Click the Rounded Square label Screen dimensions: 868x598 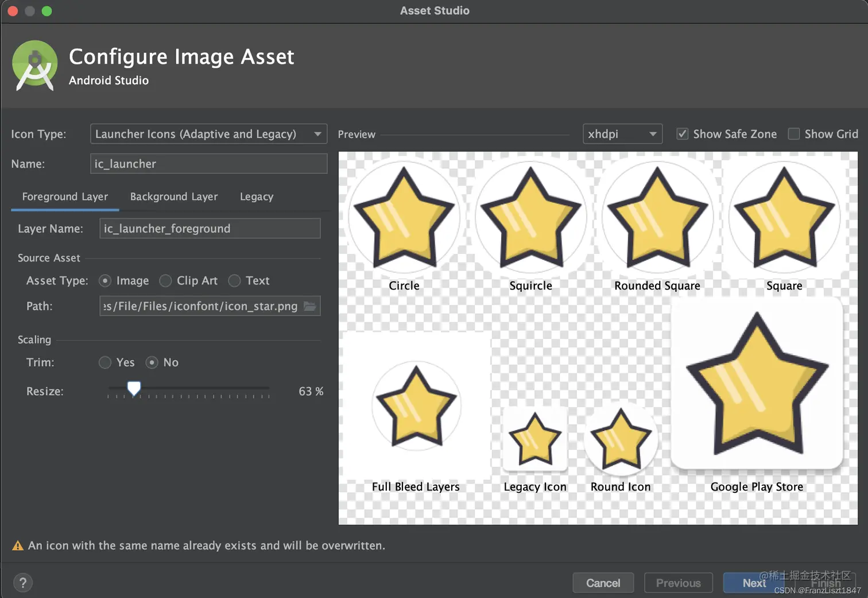(657, 286)
